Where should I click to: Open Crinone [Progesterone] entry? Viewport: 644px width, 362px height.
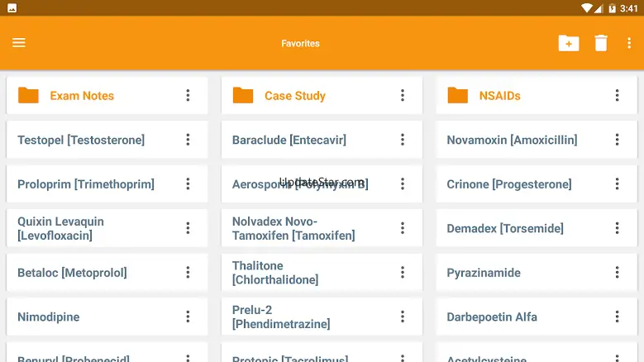click(537, 183)
